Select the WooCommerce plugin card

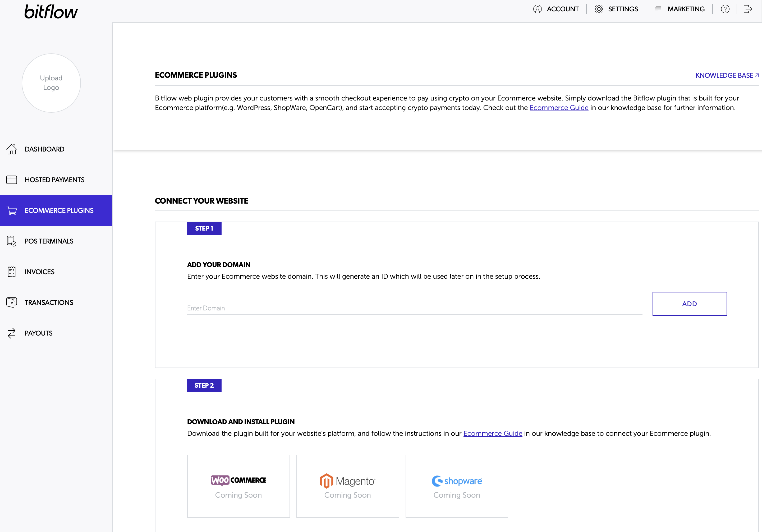pos(238,486)
